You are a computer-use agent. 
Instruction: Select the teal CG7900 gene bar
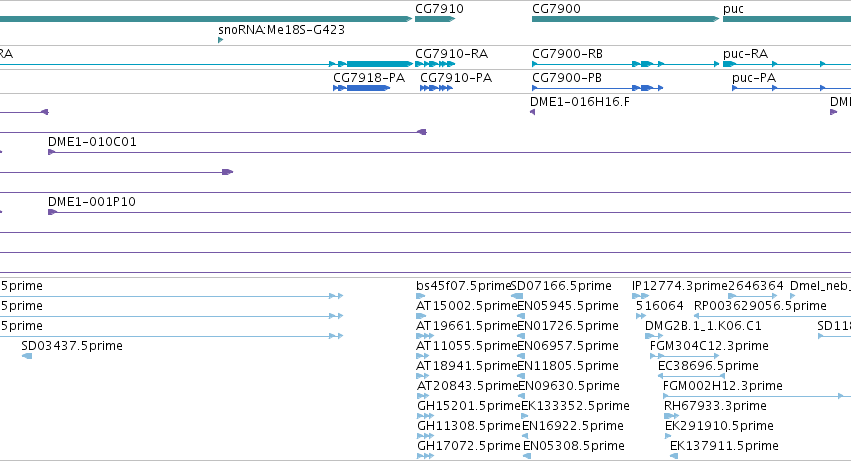pyautogui.click(x=625, y=19)
